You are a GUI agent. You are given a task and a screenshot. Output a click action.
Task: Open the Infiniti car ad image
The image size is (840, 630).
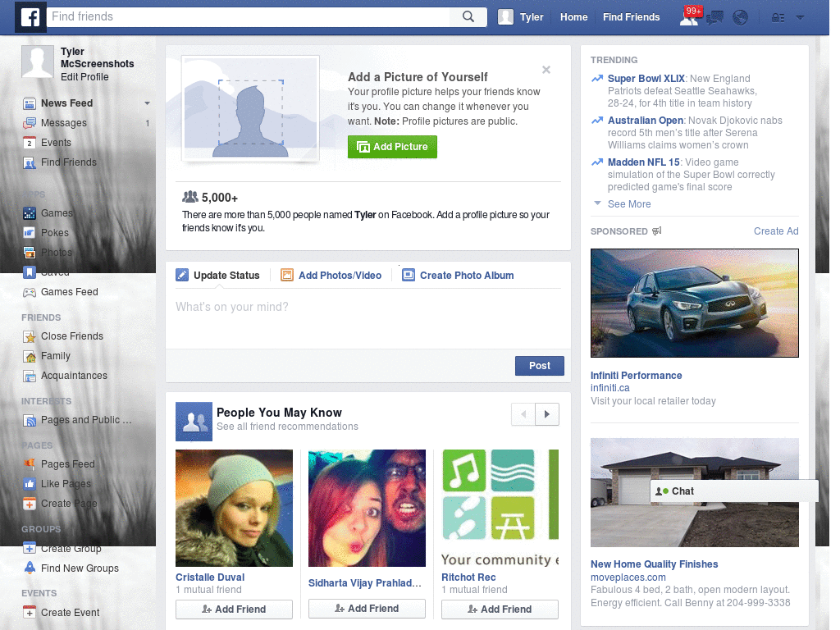[x=694, y=304]
